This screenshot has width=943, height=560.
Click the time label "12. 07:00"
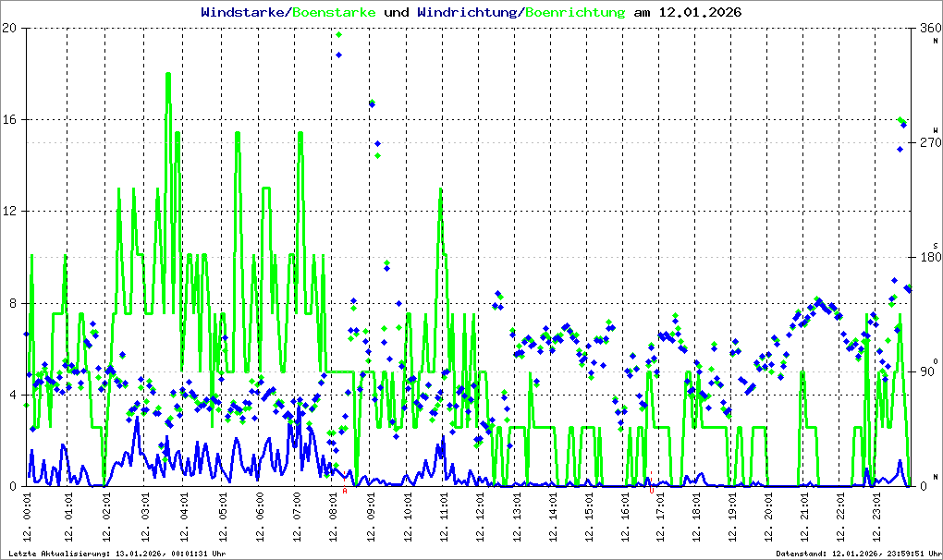[x=296, y=517]
